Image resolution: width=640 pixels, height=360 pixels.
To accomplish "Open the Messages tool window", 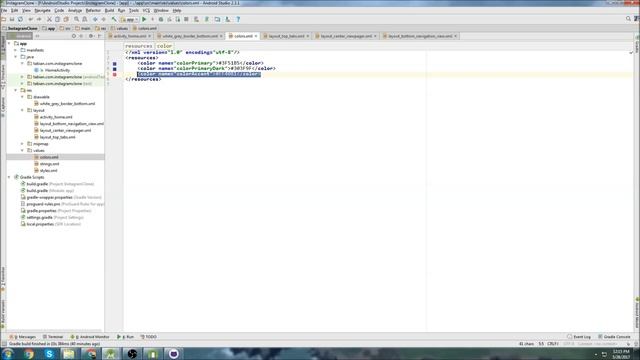I will tap(23, 337).
